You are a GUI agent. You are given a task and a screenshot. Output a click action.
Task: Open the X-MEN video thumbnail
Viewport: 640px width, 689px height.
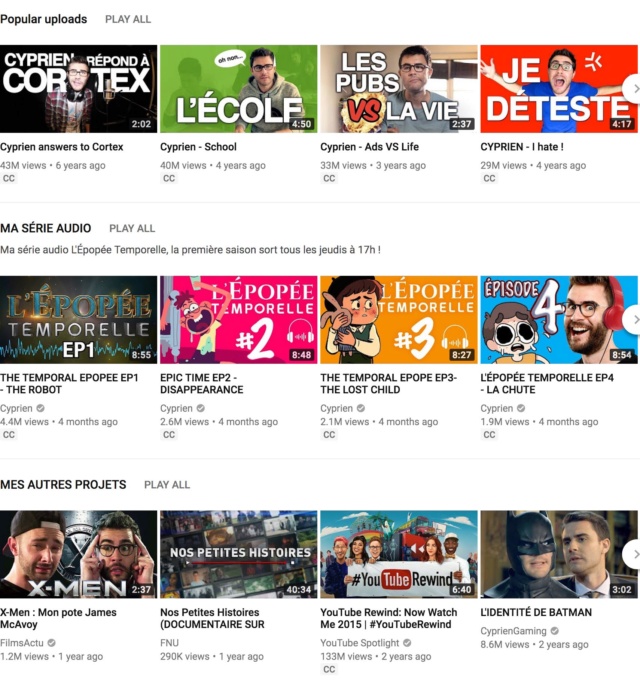pos(78,554)
